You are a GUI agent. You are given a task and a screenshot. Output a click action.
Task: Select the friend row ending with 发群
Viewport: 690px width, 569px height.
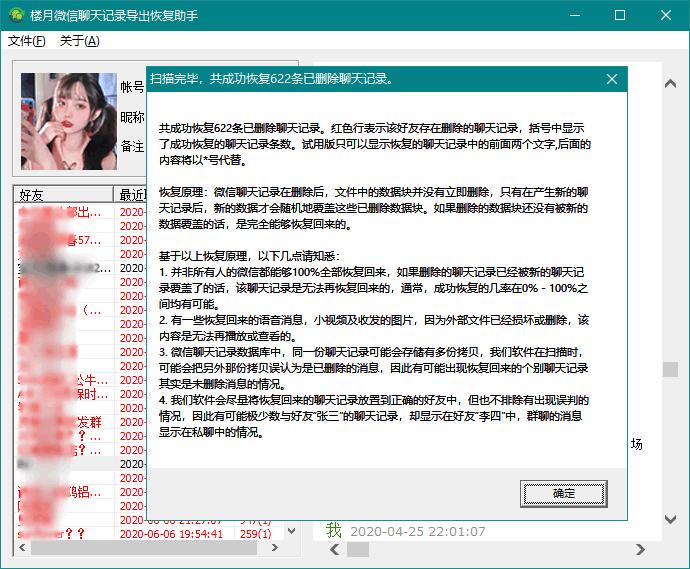(81, 422)
